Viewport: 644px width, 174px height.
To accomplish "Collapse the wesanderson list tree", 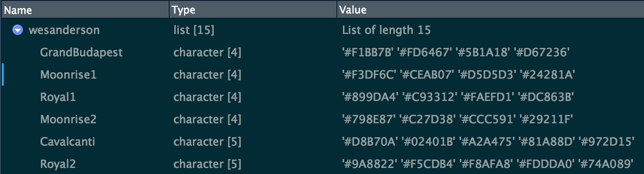I will tap(18, 31).
